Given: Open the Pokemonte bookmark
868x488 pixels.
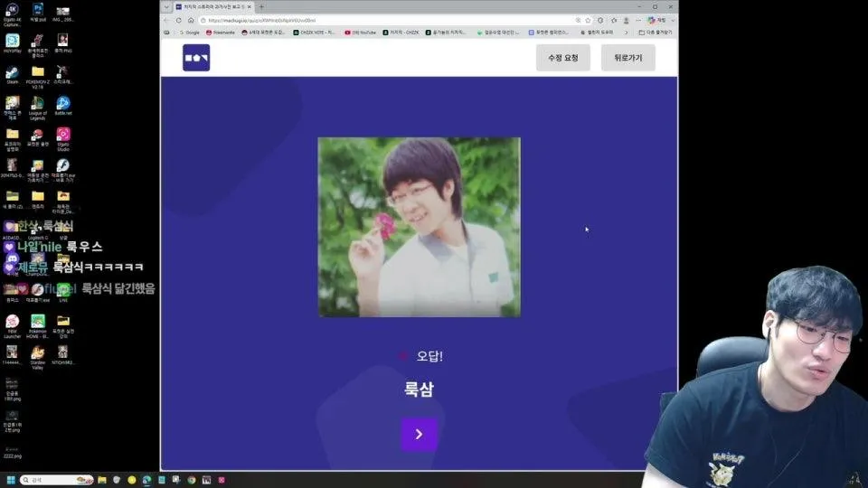Looking at the screenshot, I should [221, 33].
